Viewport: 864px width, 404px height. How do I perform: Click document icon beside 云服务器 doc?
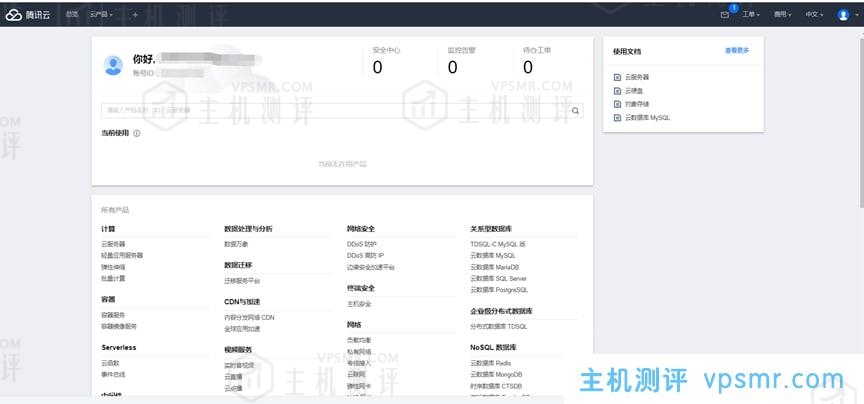point(617,77)
